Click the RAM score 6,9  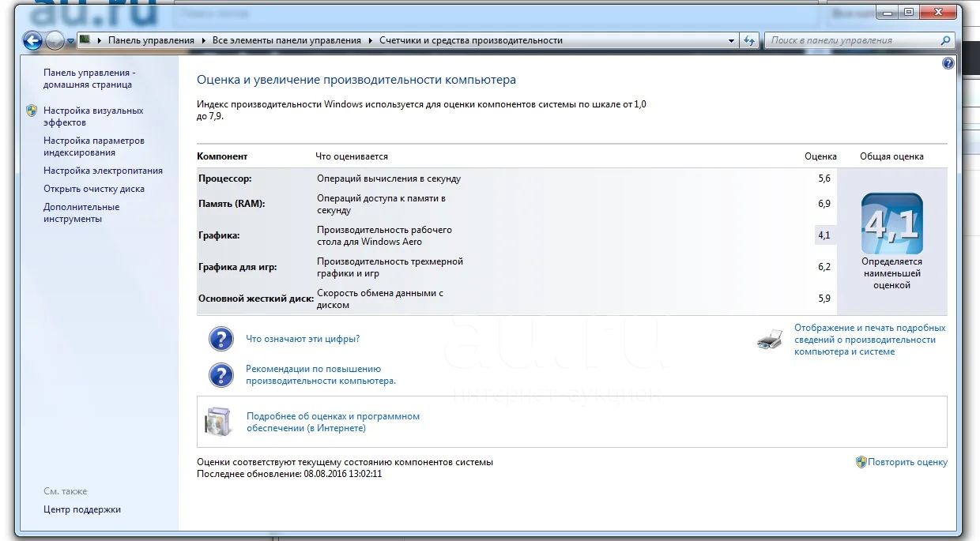click(x=824, y=204)
